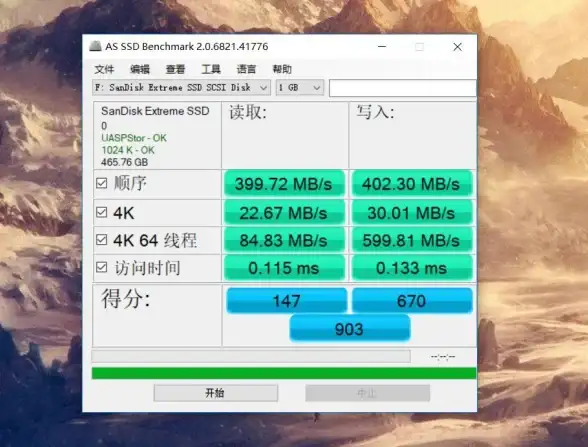The image size is (588, 447).
Task: Click the SanDisk Extreme SSD device name
Action: coord(155,111)
